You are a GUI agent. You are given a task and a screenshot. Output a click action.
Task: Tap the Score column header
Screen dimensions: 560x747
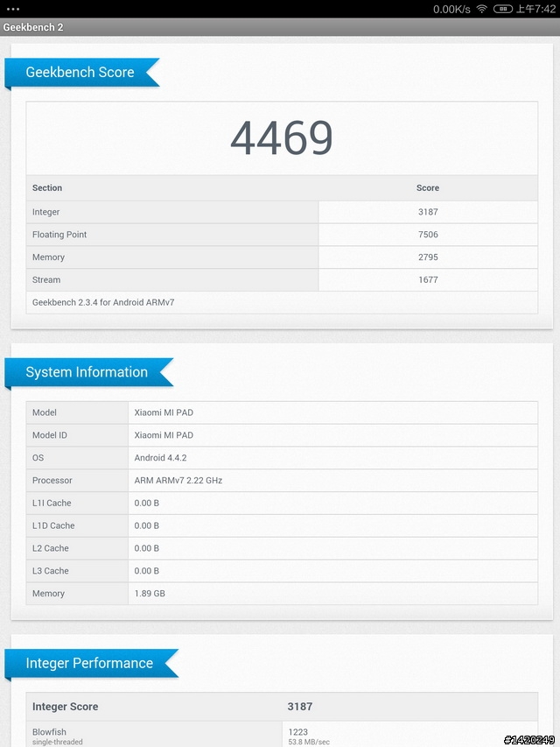(x=428, y=187)
